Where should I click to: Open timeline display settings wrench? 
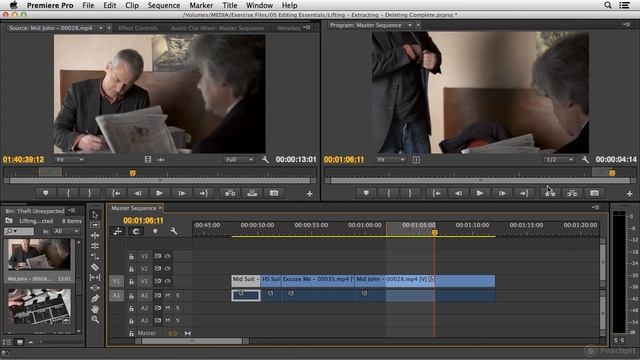[x=174, y=231]
